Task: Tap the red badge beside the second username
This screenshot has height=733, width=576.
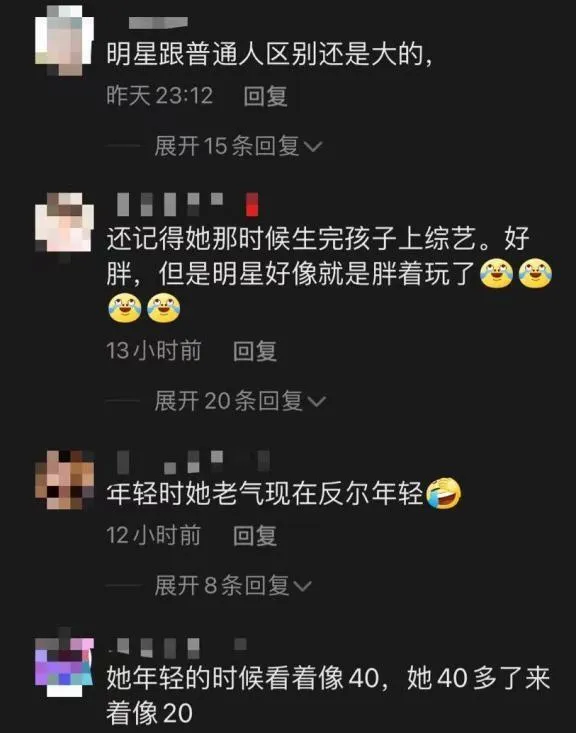Action: [252, 204]
